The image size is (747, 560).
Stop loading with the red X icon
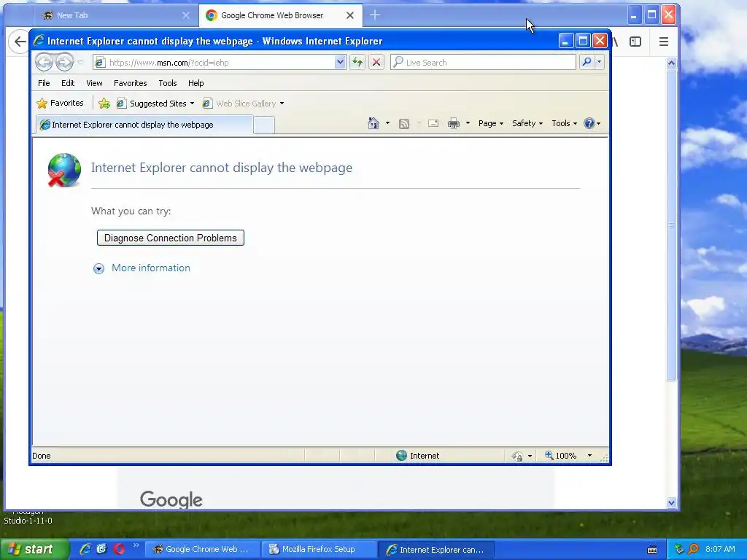[x=376, y=63]
